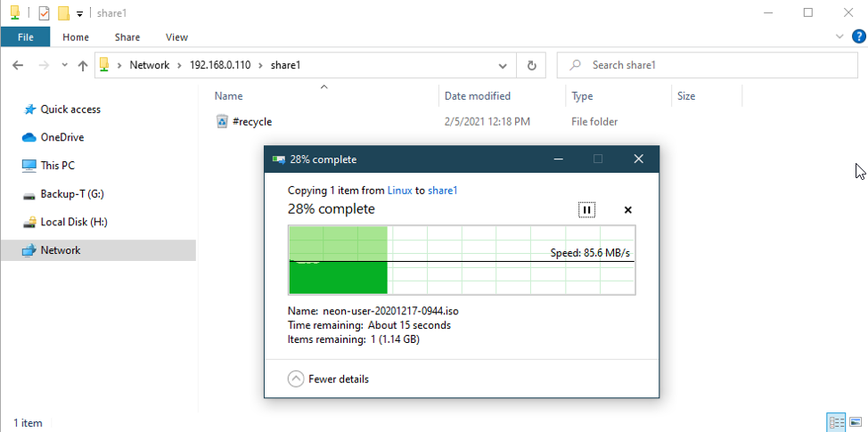The height and width of the screenshot is (432, 868).
Task: Click the Linux source link
Action: point(400,191)
